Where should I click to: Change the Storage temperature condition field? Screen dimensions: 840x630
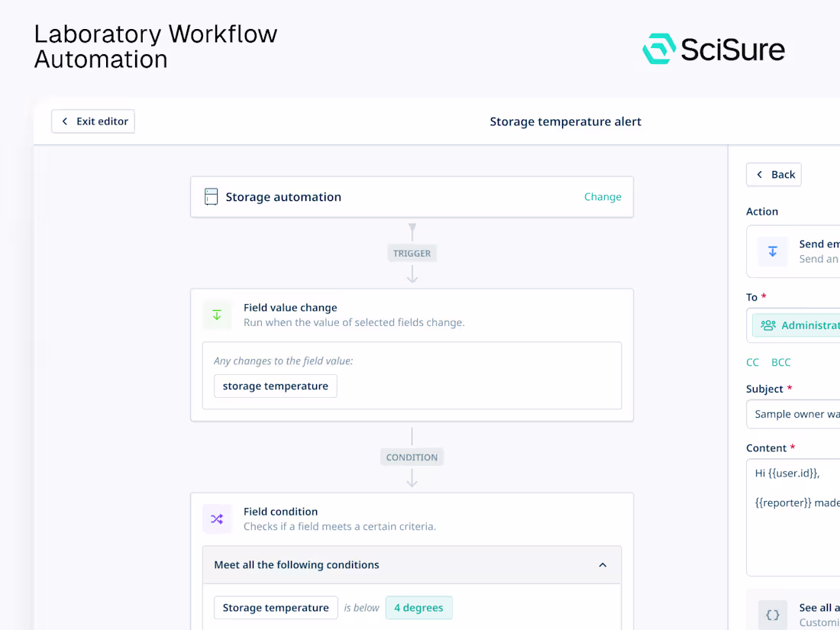tap(275, 607)
